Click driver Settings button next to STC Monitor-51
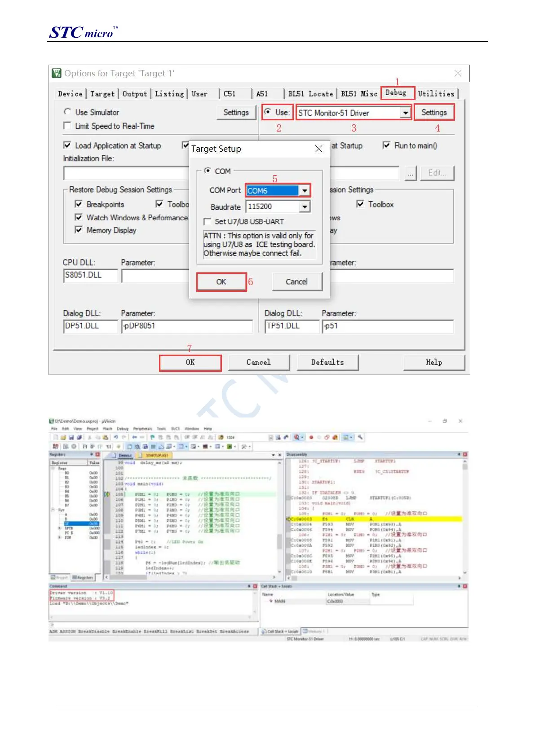 434,112
